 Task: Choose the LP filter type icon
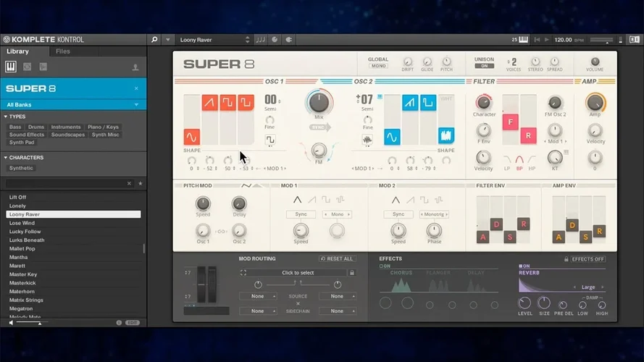tap(507, 159)
